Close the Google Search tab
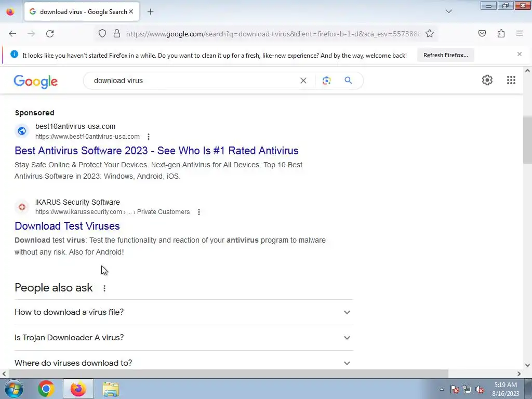 131,11
